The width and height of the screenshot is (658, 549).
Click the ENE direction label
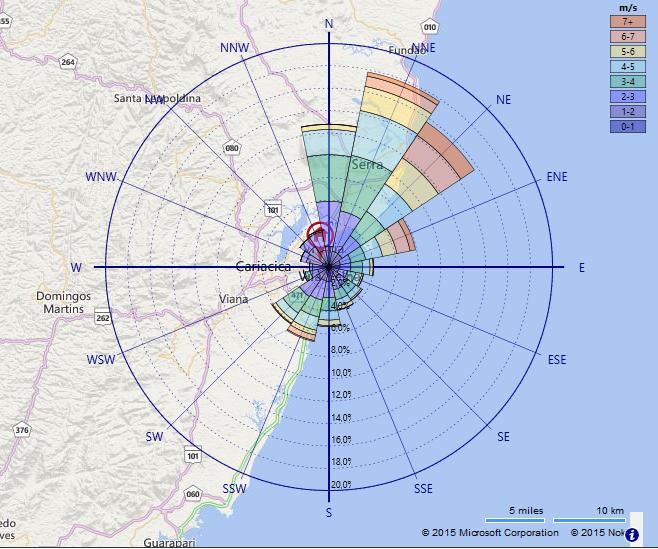coord(557,177)
